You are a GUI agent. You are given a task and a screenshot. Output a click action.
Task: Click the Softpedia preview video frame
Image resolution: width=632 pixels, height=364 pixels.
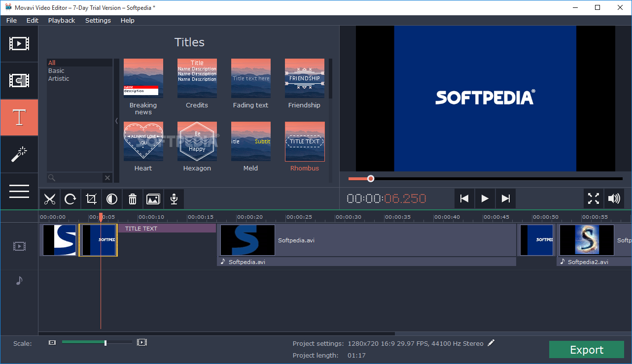485,99
